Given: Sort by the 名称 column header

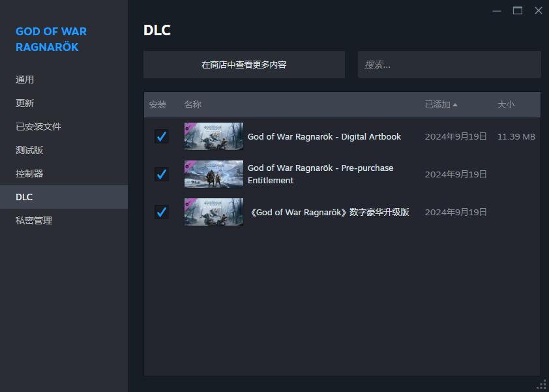Looking at the screenshot, I should click(192, 104).
